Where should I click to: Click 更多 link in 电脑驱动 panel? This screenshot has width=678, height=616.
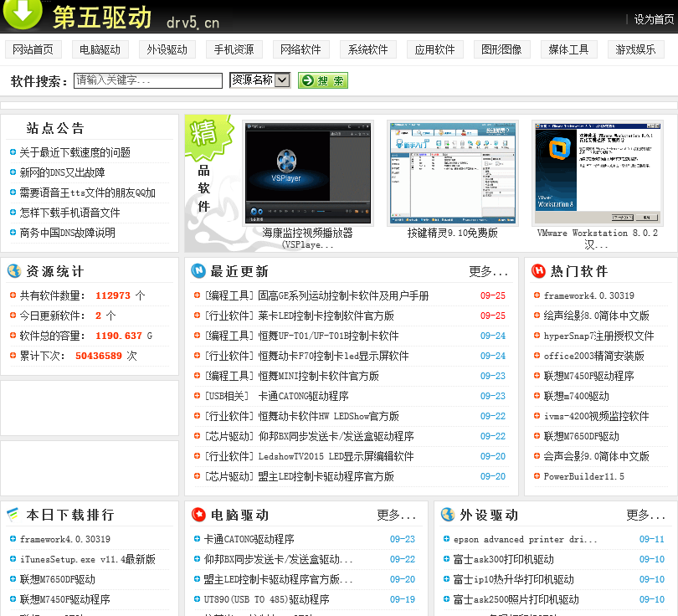(396, 515)
